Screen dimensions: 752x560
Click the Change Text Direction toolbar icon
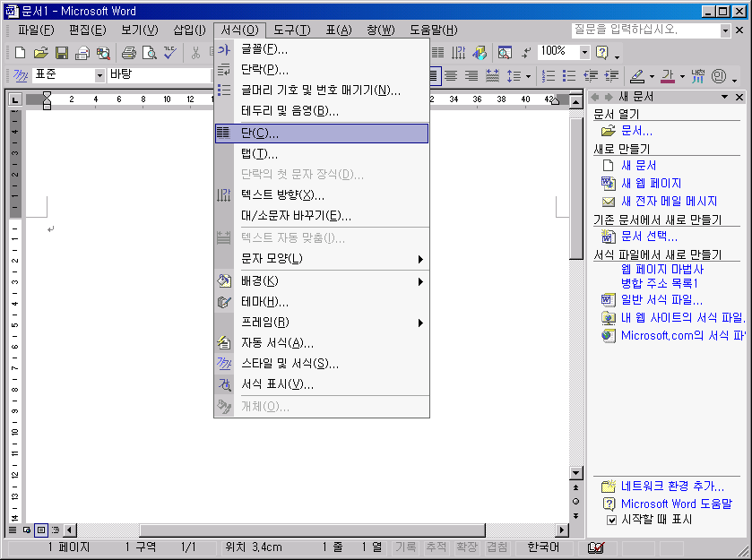click(x=458, y=52)
